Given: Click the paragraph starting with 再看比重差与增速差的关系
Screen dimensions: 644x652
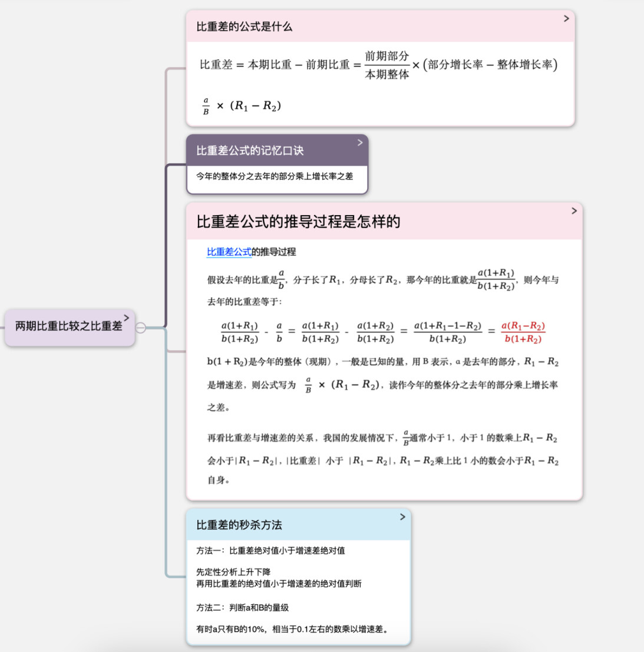Looking at the screenshot, I should pyautogui.click(x=382, y=458).
